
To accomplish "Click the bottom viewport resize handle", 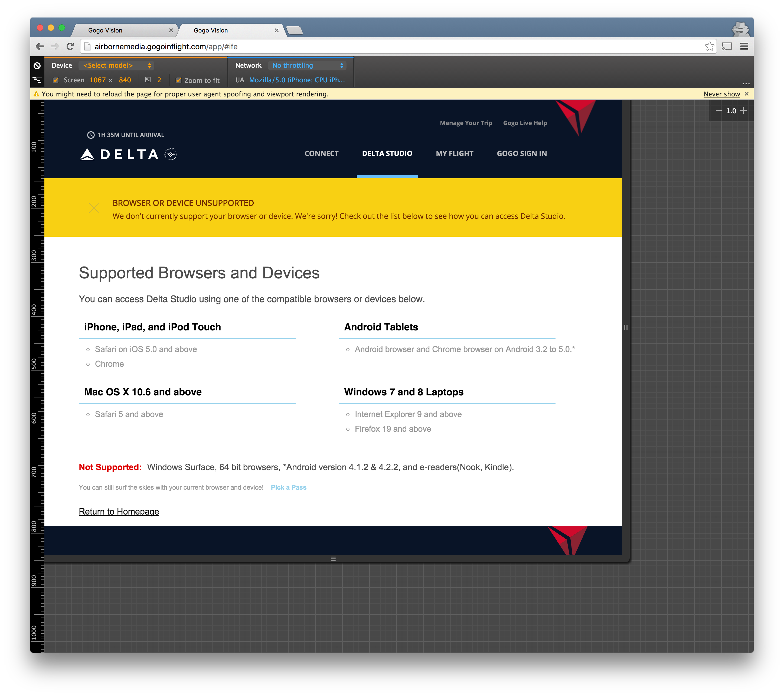I will pyautogui.click(x=333, y=559).
